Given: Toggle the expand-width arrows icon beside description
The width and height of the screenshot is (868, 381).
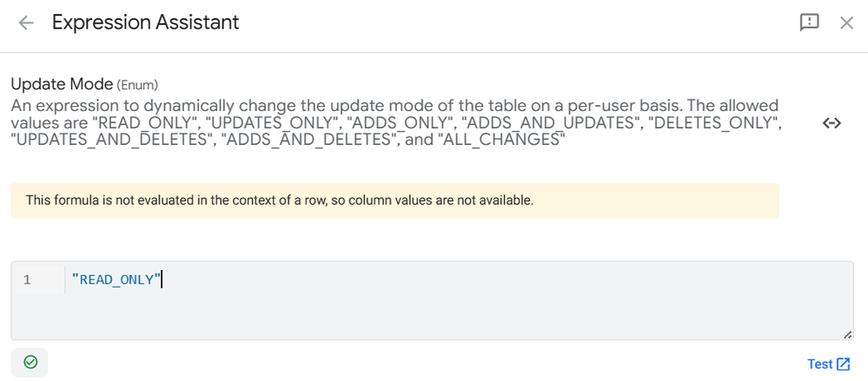Looking at the screenshot, I should (x=832, y=123).
